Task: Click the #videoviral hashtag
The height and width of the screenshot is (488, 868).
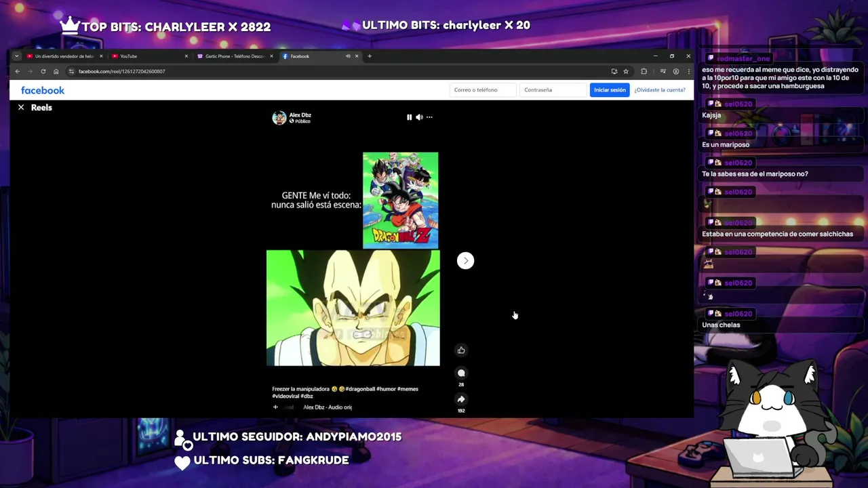Action: (x=285, y=396)
